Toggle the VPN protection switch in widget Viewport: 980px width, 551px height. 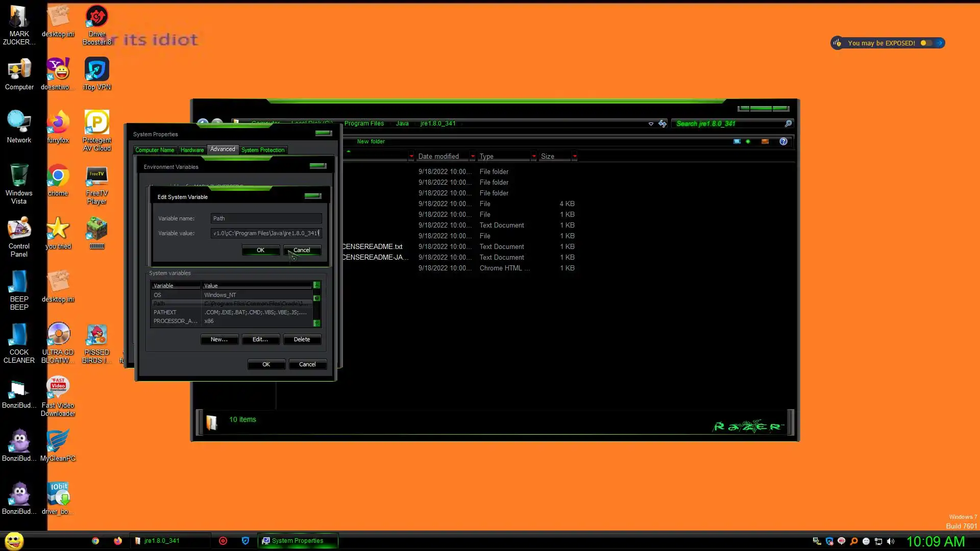(x=926, y=43)
